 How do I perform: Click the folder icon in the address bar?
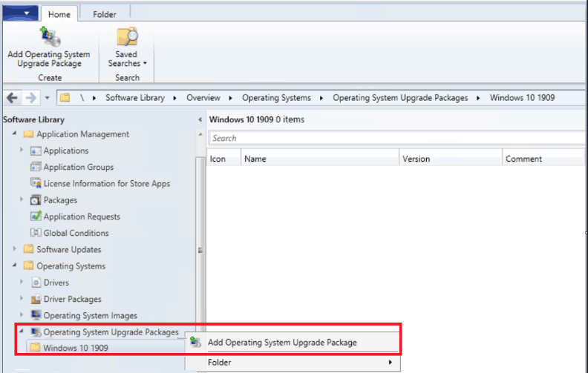65,98
